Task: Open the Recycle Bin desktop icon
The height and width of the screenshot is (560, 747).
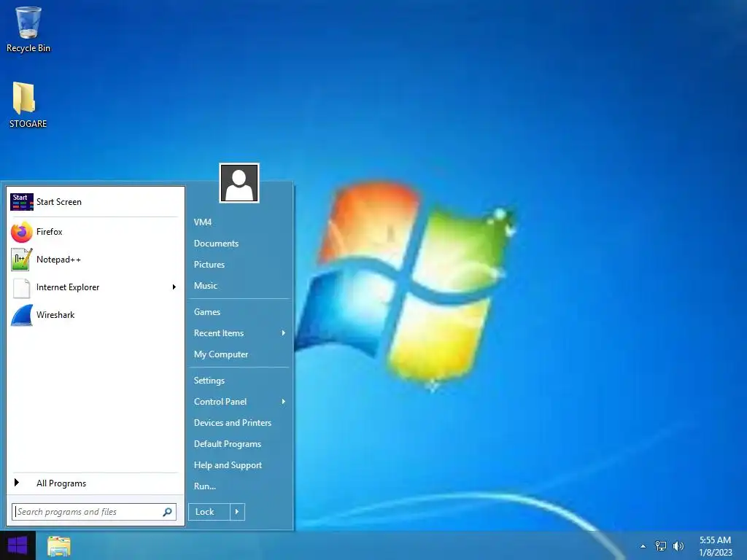Action: tap(28, 29)
